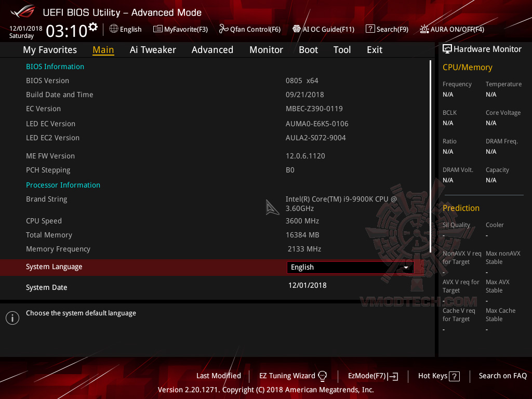Viewport: 532px width, 399px height.
Task: Expand the English language combo box arrow
Action: pyautogui.click(x=406, y=267)
